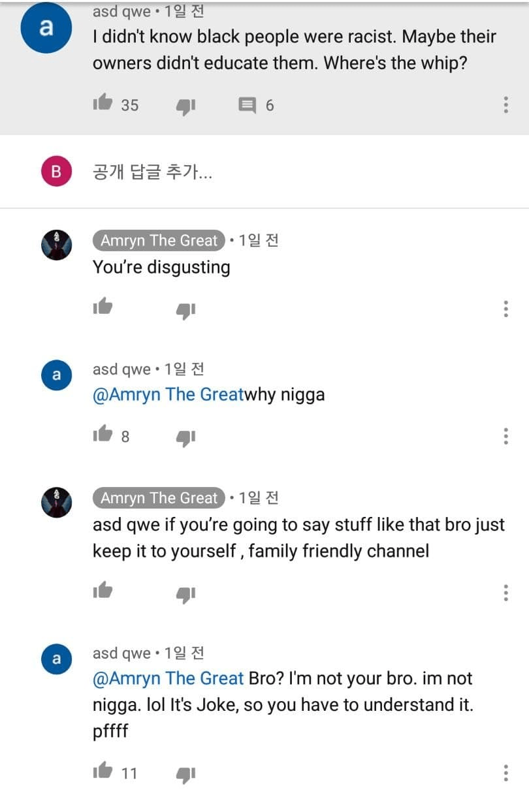Click the pink "B" profile avatar
The image size is (529, 812).
[56, 172]
